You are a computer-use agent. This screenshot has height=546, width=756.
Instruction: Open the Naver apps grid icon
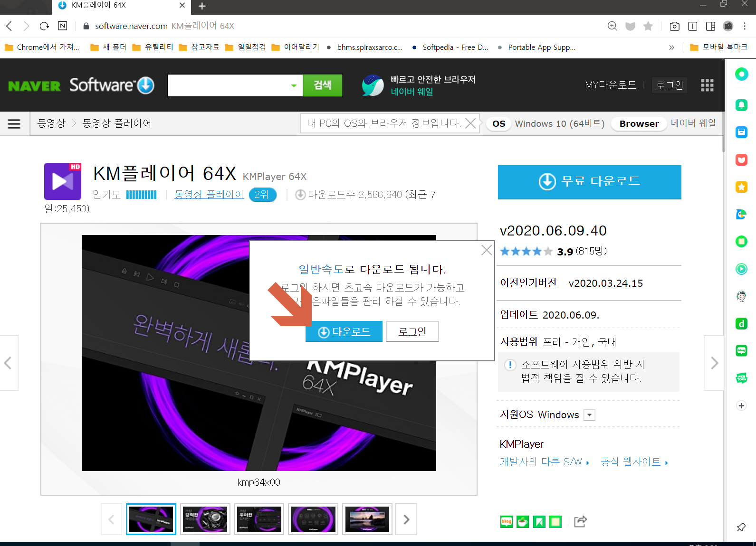pos(707,85)
